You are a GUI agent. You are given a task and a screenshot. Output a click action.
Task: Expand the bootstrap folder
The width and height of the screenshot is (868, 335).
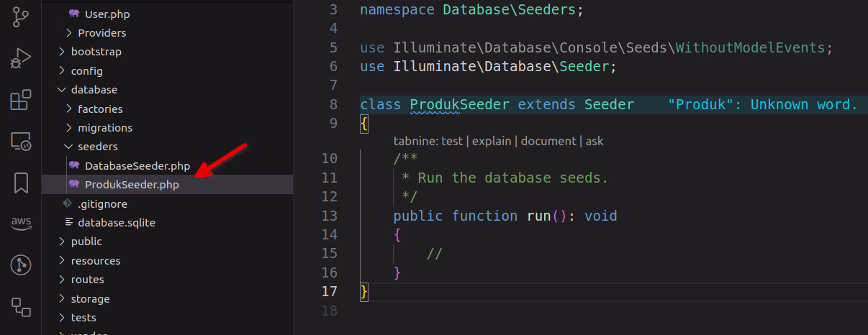[x=96, y=52]
